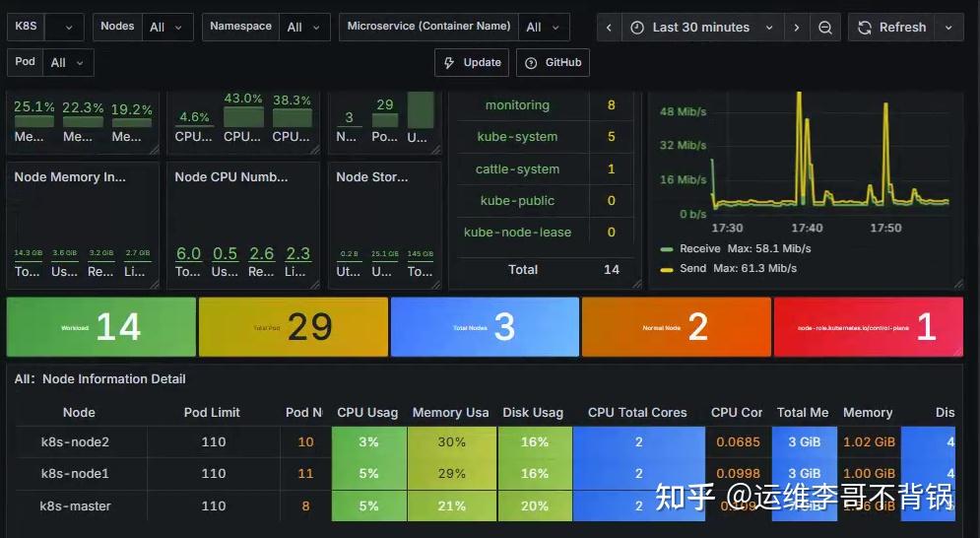The image size is (980, 538).
Task: Open the Update link
Action: click(x=472, y=62)
